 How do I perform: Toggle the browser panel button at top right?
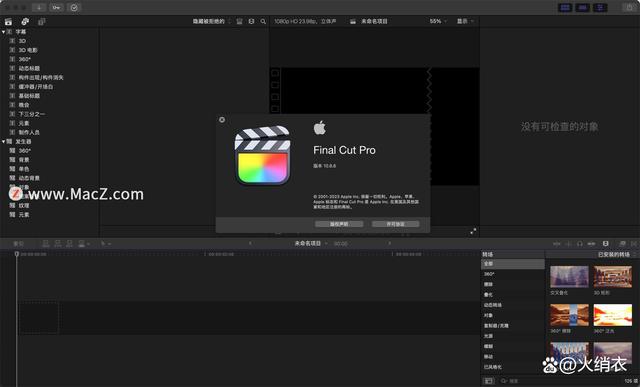pyautogui.click(x=565, y=7)
